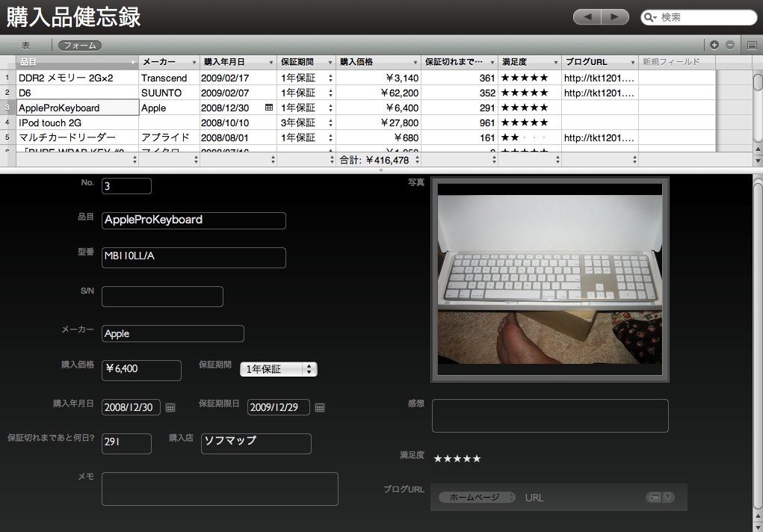Screen dimensions: 763x532
Task: Open the ホームページ URL type popup
Action: click(x=477, y=497)
